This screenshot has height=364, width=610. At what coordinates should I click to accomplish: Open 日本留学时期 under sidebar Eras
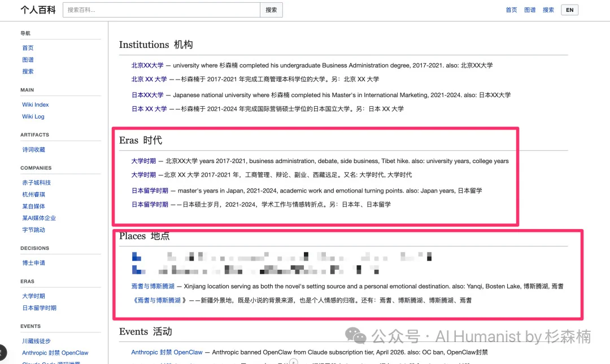pyautogui.click(x=40, y=308)
